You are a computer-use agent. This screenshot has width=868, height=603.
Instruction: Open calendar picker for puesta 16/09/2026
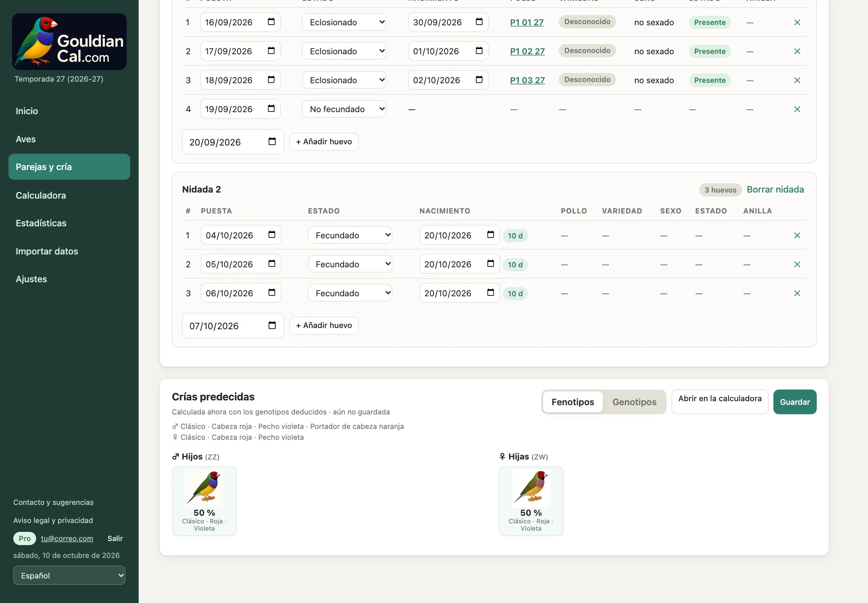271,22
